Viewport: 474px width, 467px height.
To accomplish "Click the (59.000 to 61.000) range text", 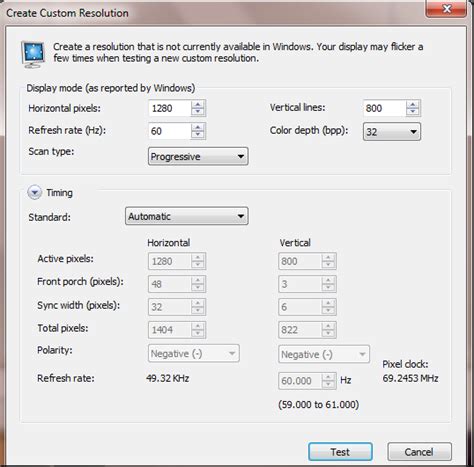I will [319, 404].
